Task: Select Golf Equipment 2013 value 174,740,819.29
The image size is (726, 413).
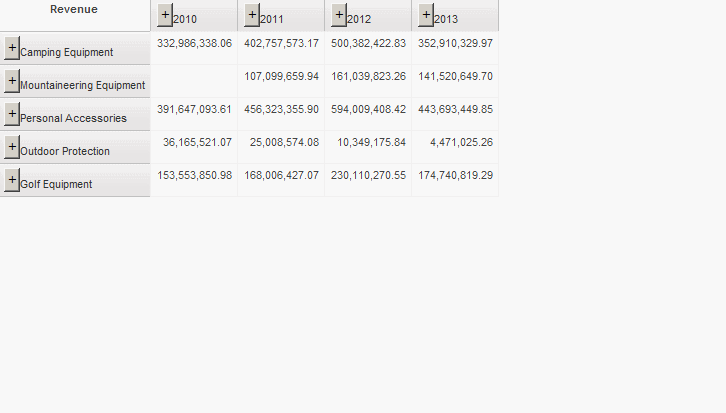Action: tap(455, 176)
